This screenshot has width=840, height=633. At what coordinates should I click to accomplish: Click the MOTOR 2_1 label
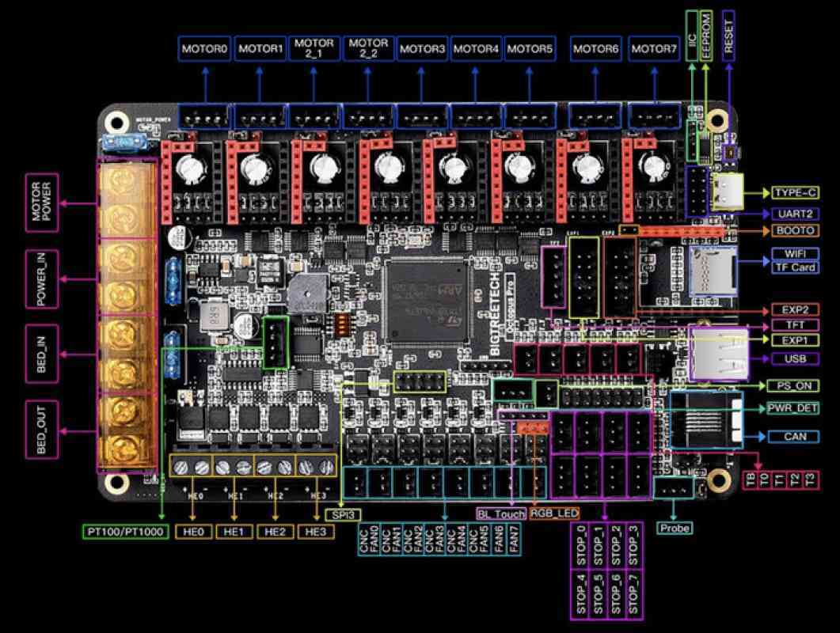314,49
